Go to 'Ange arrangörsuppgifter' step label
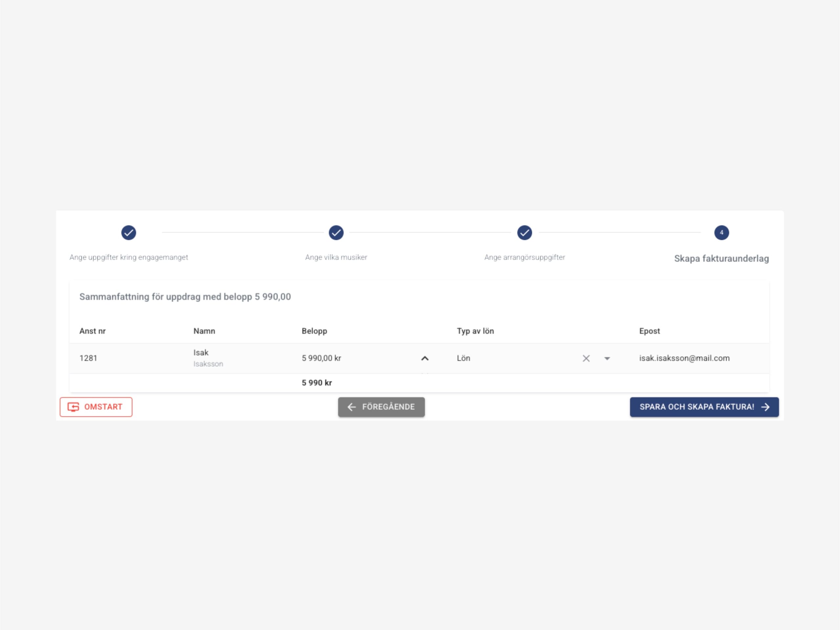The width and height of the screenshot is (840, 630). click(x=524, y=257)
